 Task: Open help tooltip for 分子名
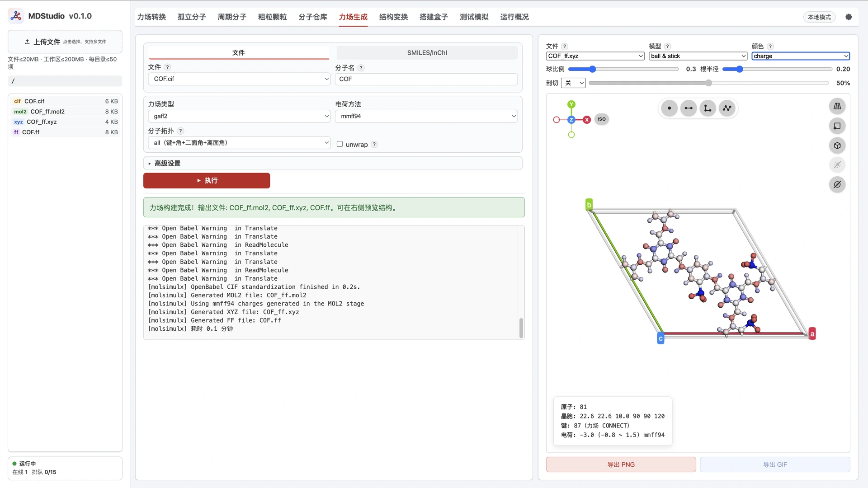(361, 68)
